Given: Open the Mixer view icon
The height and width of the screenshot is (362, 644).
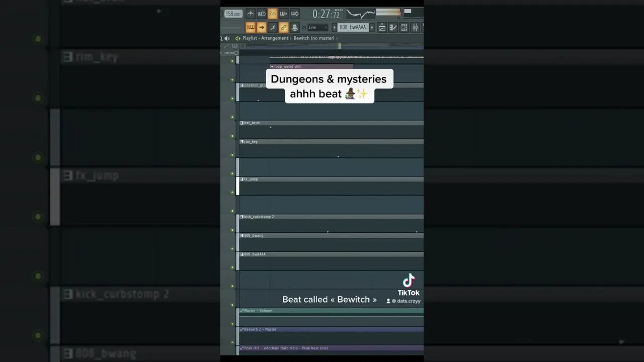Looking at the screenshot, I should 414,28.
